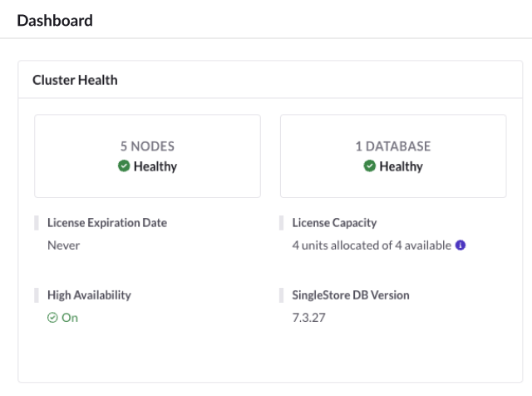Viewport: 532px width, 396px height.
Task: Click the 5 NODES heading text
Action: tap(147, 146)
